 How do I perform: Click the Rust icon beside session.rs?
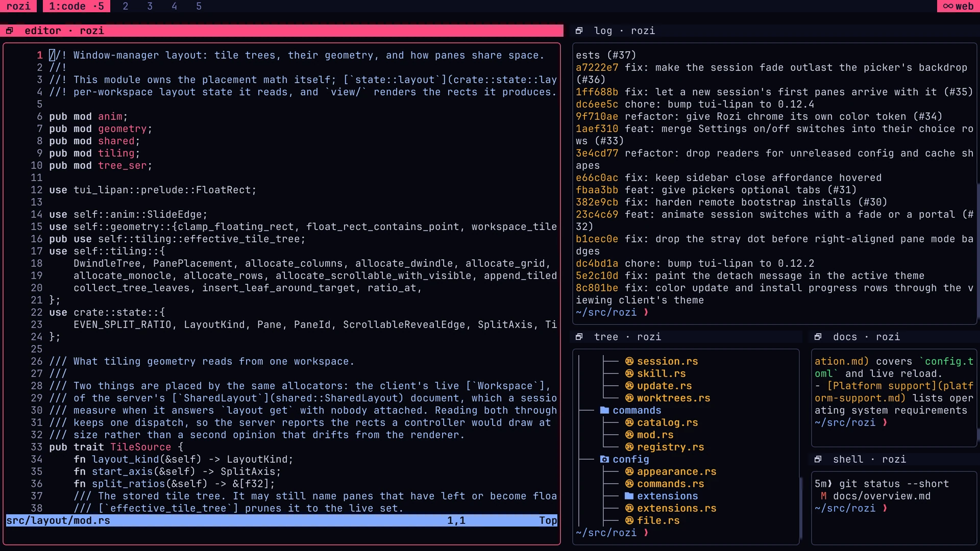[x=629, y=361]
